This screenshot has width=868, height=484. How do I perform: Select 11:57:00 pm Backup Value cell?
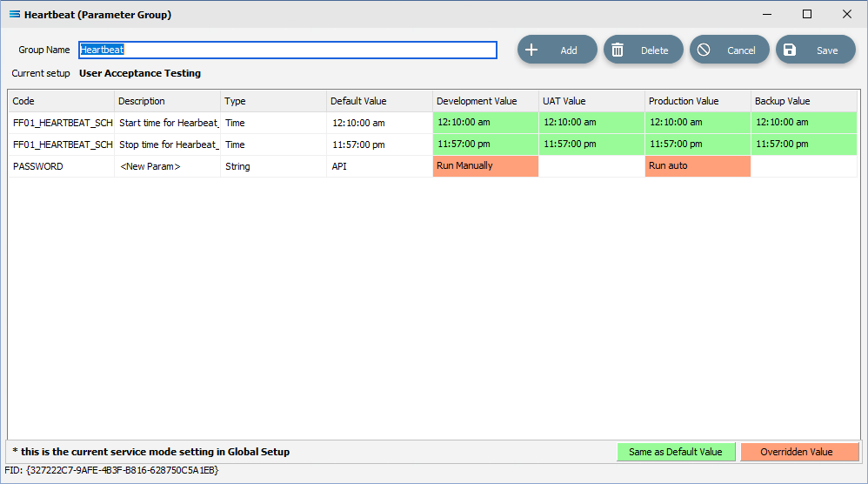click(x=804, y=145)
